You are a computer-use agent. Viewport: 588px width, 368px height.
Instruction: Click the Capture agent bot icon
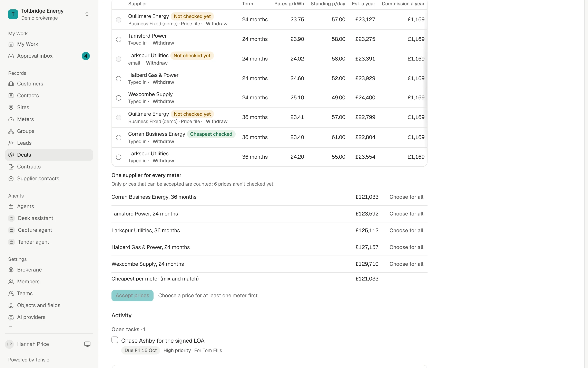[x=11, y=230]
